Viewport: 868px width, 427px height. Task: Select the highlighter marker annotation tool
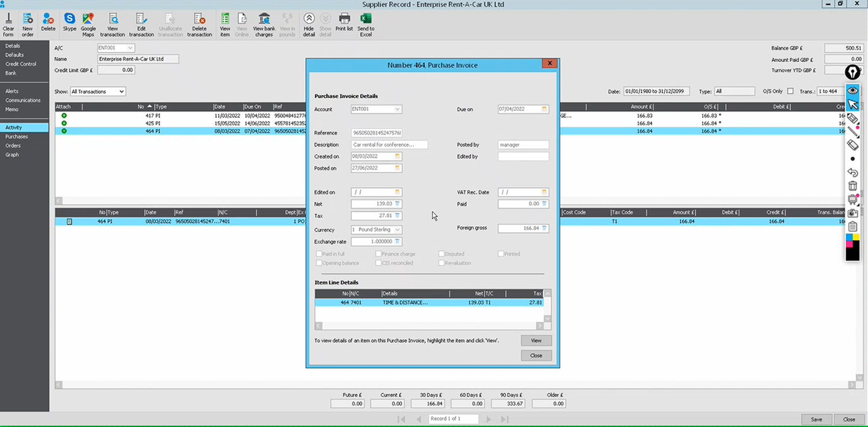point(852,118)
